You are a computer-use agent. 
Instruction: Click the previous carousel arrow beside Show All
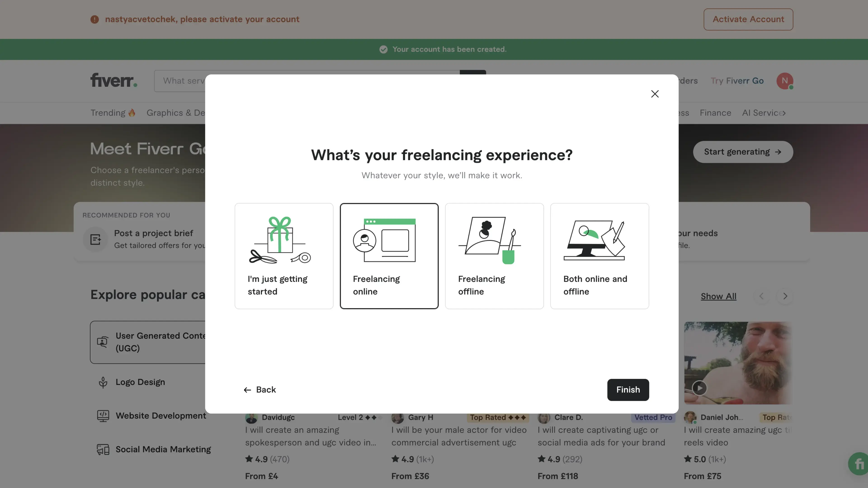(x=761, y=296)
